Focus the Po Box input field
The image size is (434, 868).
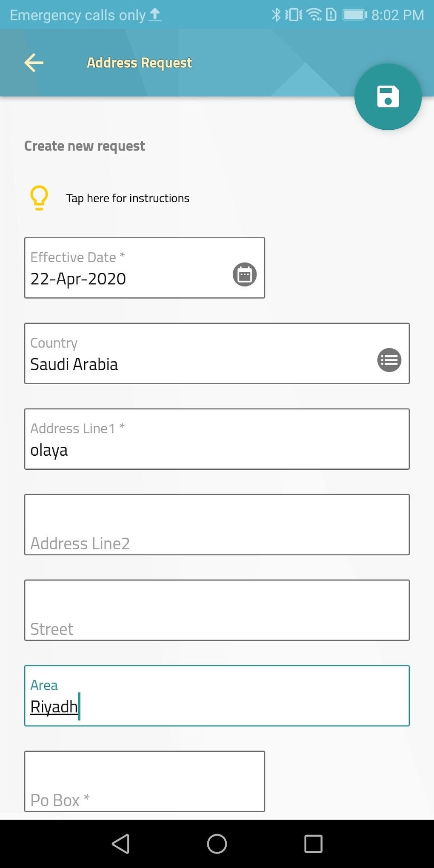pyautogui.click(x=145, y=781)
